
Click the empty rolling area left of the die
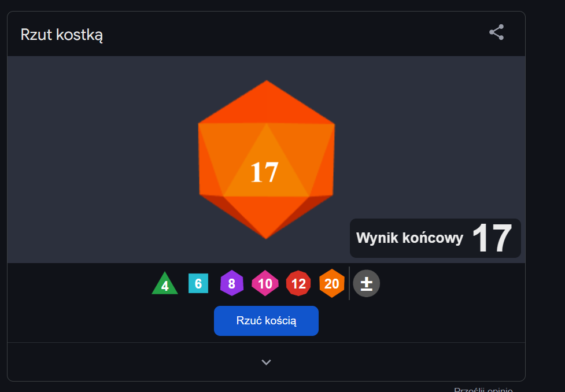pos(103,160)
